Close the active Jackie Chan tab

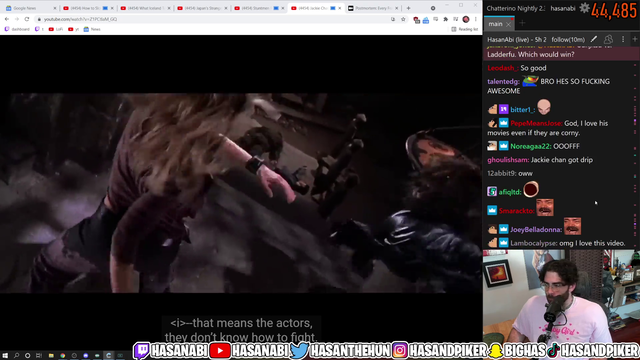click(x=340, y=8)
